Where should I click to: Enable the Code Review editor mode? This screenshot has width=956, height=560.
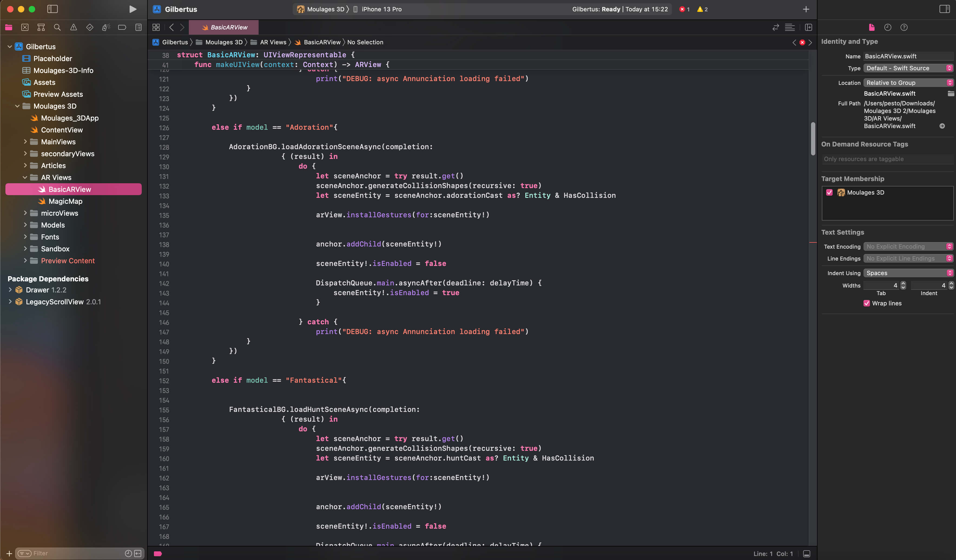pos(775,27)
